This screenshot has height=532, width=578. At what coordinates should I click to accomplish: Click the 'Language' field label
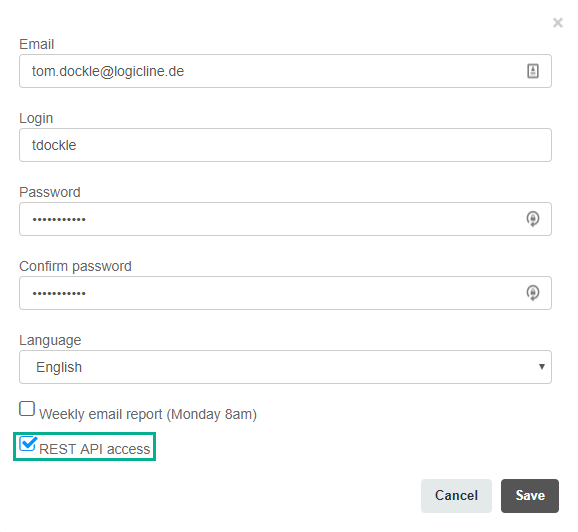click(50, 340)
